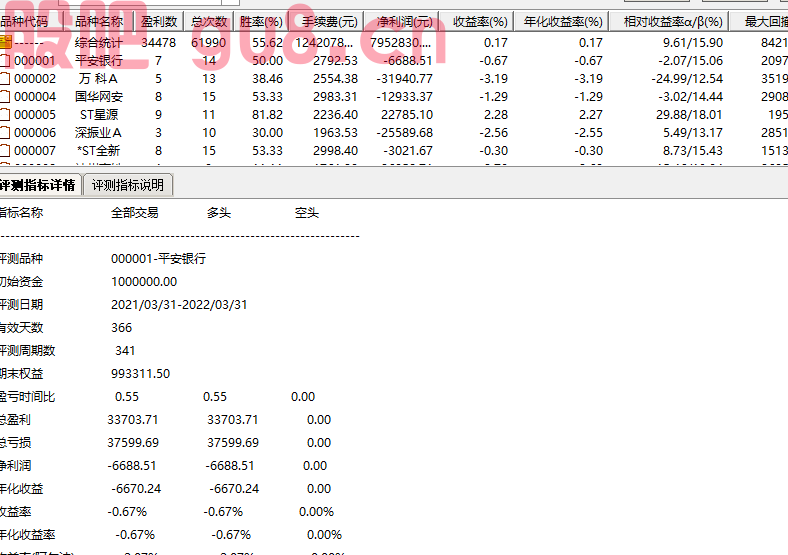Click evaluated symbol 000001-平安银行
Image resolution: width=788 pixels, height=555 pixels.
[x=158, y=259]
